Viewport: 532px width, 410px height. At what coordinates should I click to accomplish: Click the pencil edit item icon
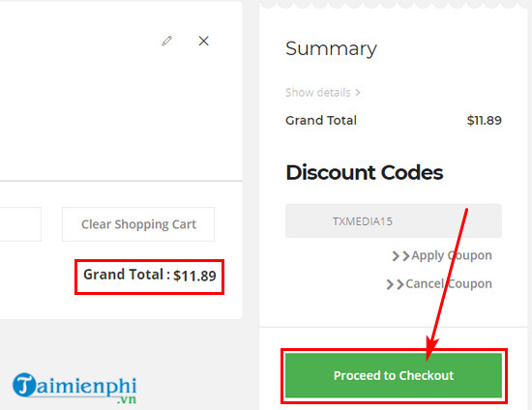(x=166, y=41)
